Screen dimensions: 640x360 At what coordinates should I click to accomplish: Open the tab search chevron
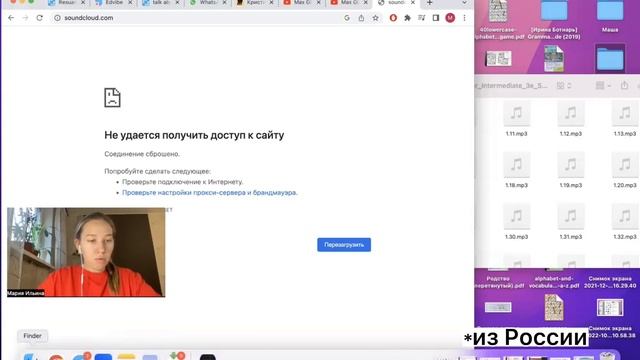click(x=464, y=2)
